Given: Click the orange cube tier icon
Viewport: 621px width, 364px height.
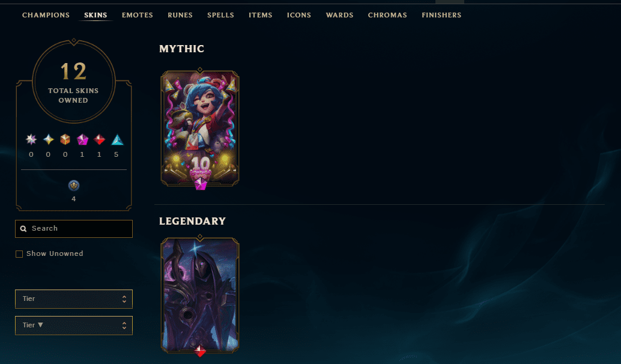Looking at the screenshot, I should 65,139.
